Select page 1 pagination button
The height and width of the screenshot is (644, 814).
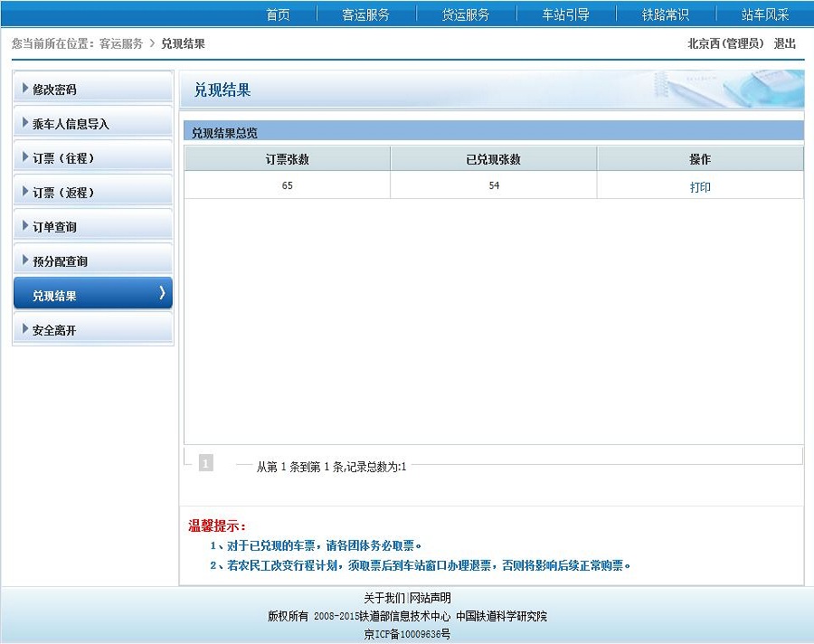205,464
